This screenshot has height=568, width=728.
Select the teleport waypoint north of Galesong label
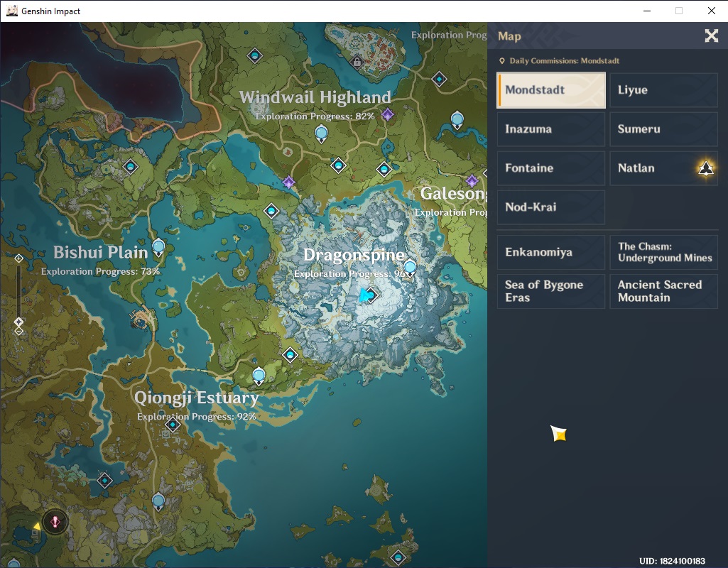pos(457,120)
